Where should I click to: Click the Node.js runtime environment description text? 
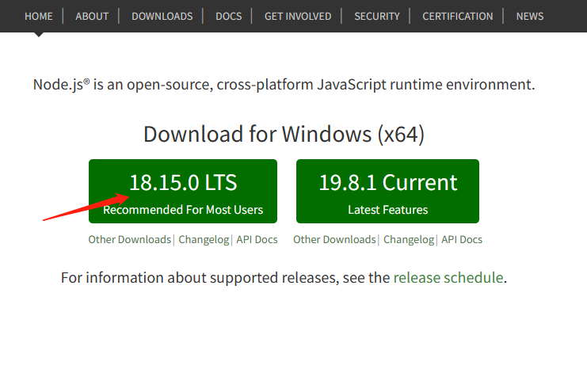284,85
